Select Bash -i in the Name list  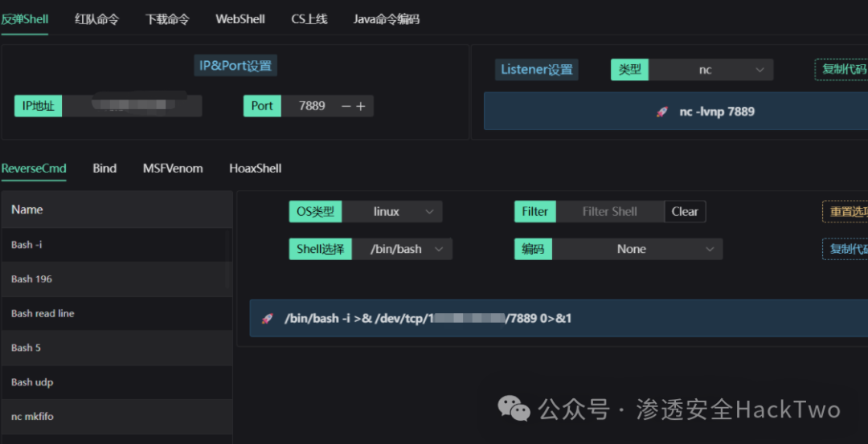coord(117,245)
